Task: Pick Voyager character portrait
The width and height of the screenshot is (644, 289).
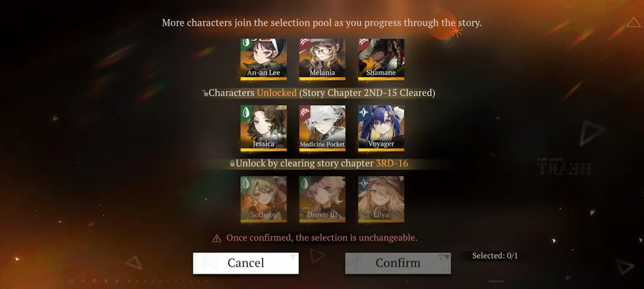Action: (x=380, y=128)
